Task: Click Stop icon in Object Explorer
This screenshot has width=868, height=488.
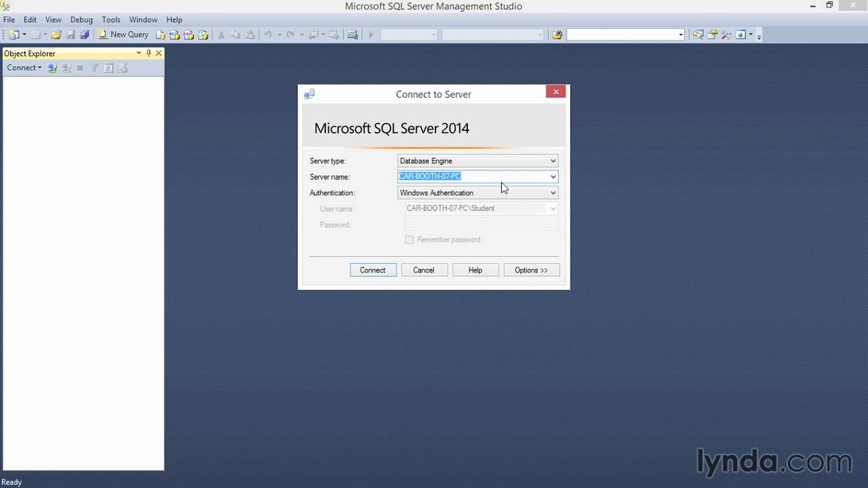Action: tap(80, 68)
